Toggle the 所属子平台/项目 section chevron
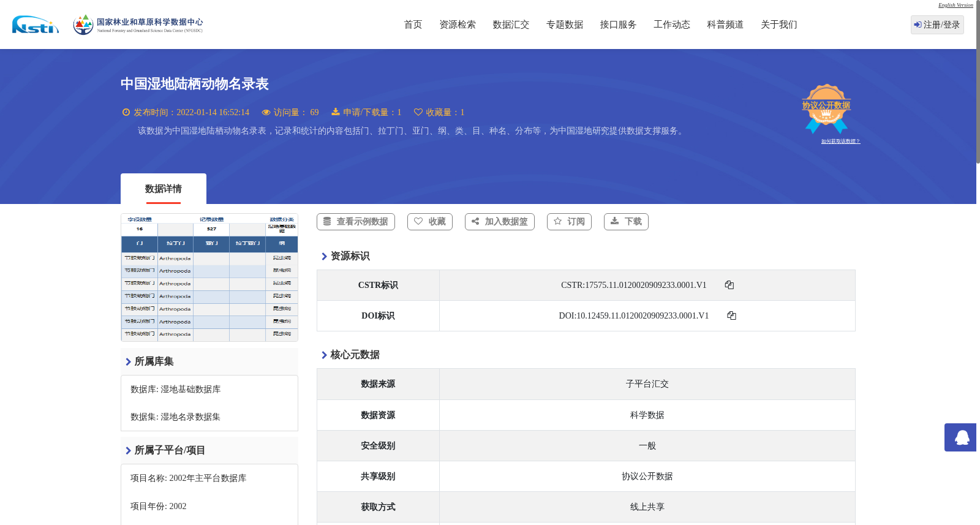This screenshot has height=525, width=980. (x=128, y=450)
